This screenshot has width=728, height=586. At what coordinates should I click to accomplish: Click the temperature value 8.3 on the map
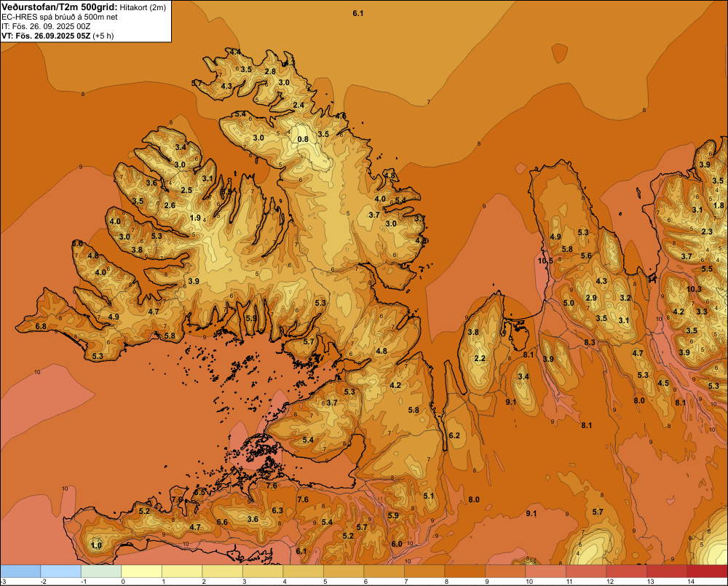pyautogui.click(x=590, y=343)
